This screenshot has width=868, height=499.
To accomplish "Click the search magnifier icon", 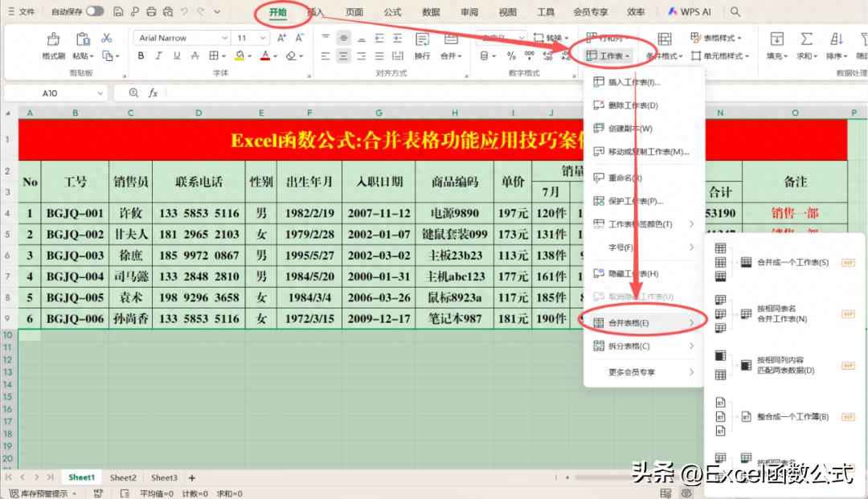I will 735,11.
